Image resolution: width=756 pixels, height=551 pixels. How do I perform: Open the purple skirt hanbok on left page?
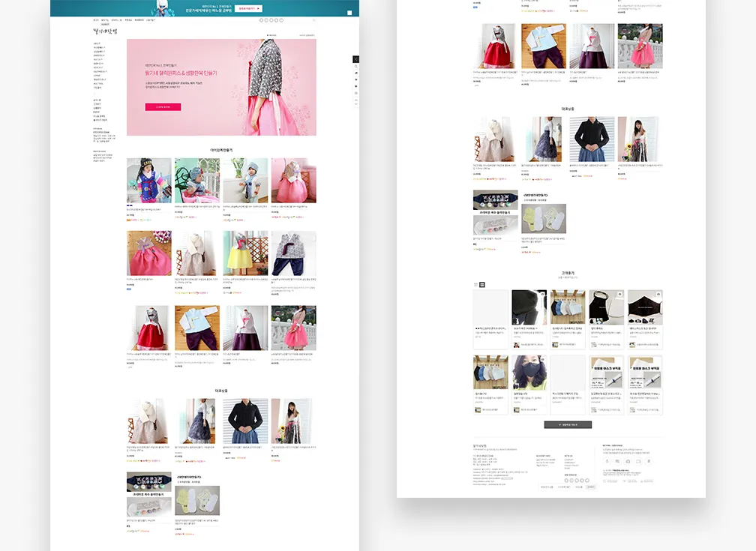pos(245,328)
